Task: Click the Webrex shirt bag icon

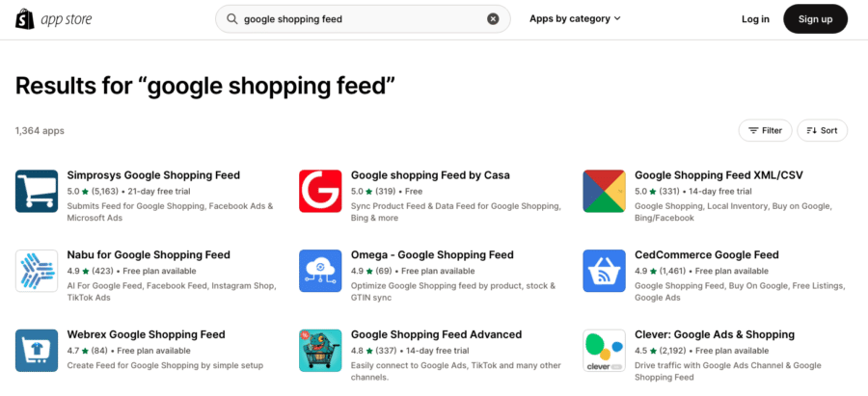Action: coord(37,351)
